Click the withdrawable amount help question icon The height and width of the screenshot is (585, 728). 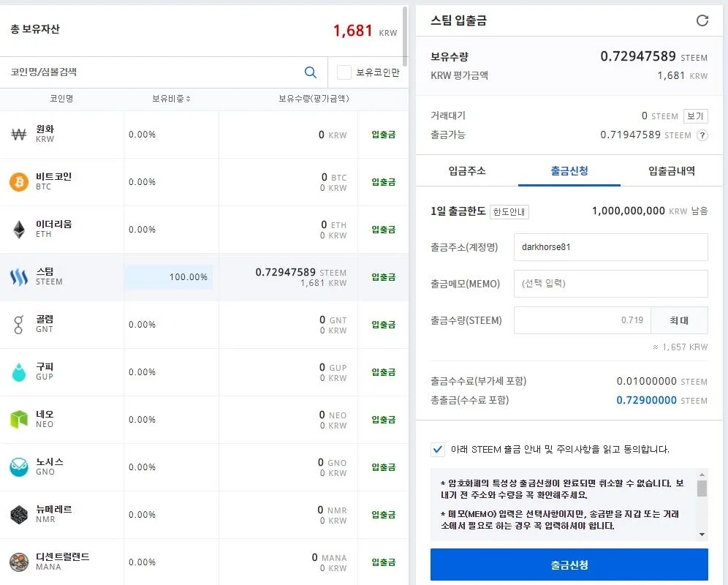click(x=702, y=135)
